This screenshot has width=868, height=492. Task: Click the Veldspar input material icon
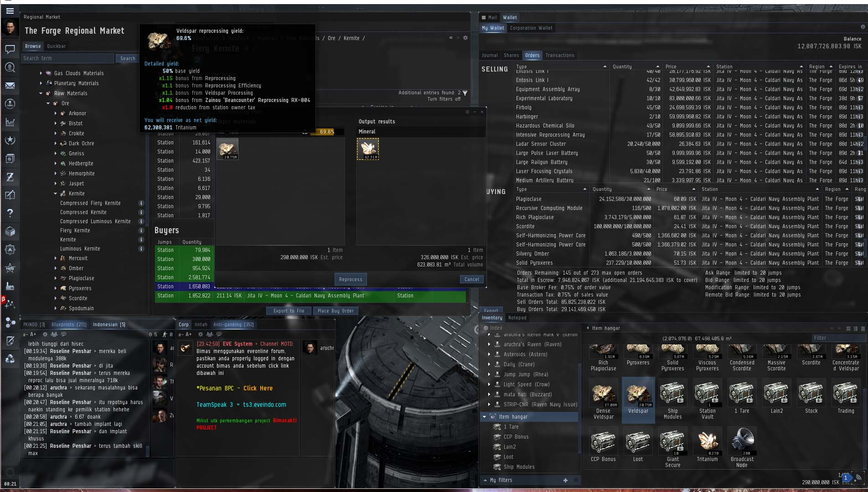click(227, 149)
